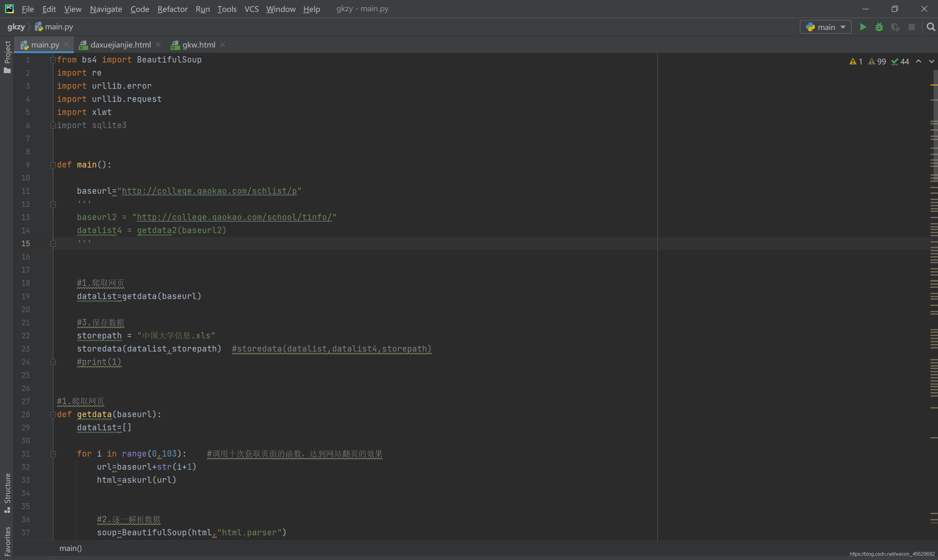Open the Refactor menu
The width and height of the screenshot is (938, 560).
(x=172, y=9)
